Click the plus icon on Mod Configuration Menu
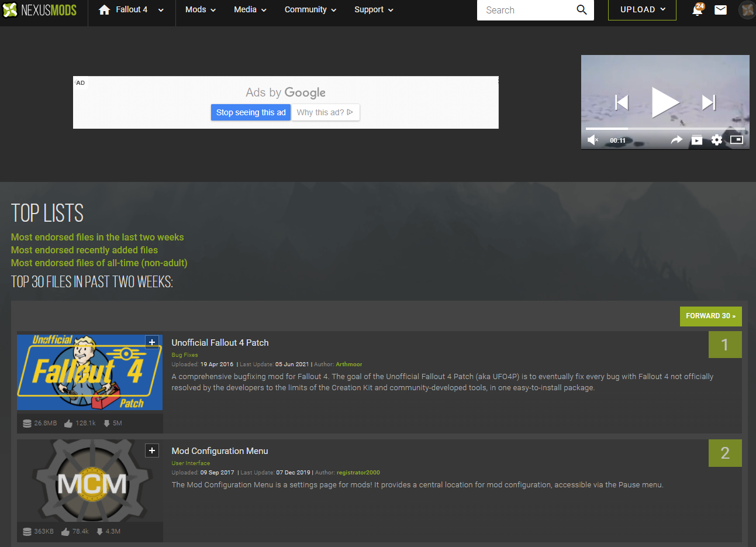Viewport: 756px width, 547px height. tap(152, 450)
